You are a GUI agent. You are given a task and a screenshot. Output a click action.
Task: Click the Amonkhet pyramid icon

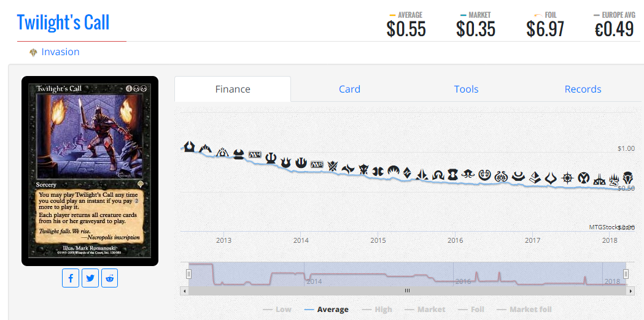pyautogui.click(x=534, y=177)
